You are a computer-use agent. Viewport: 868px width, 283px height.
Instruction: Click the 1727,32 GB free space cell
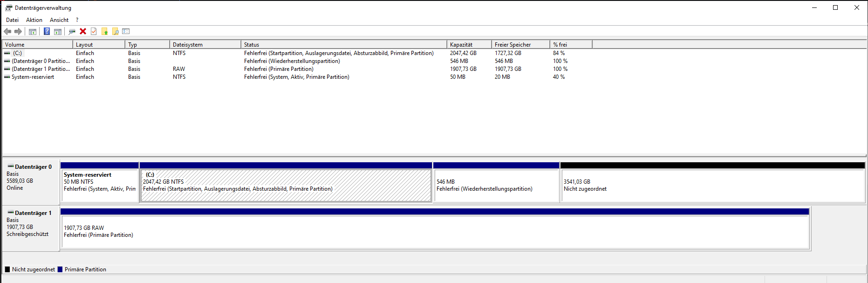[508, 53]
